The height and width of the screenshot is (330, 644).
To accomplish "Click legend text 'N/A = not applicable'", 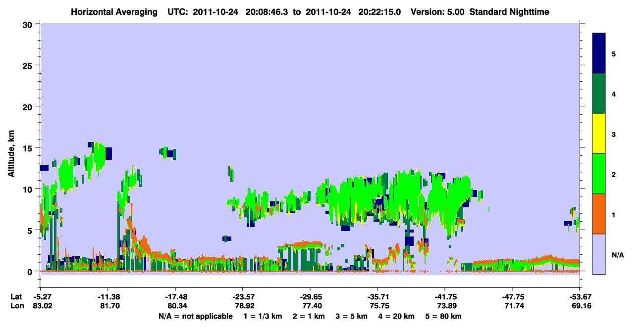I will pos(195,316).
